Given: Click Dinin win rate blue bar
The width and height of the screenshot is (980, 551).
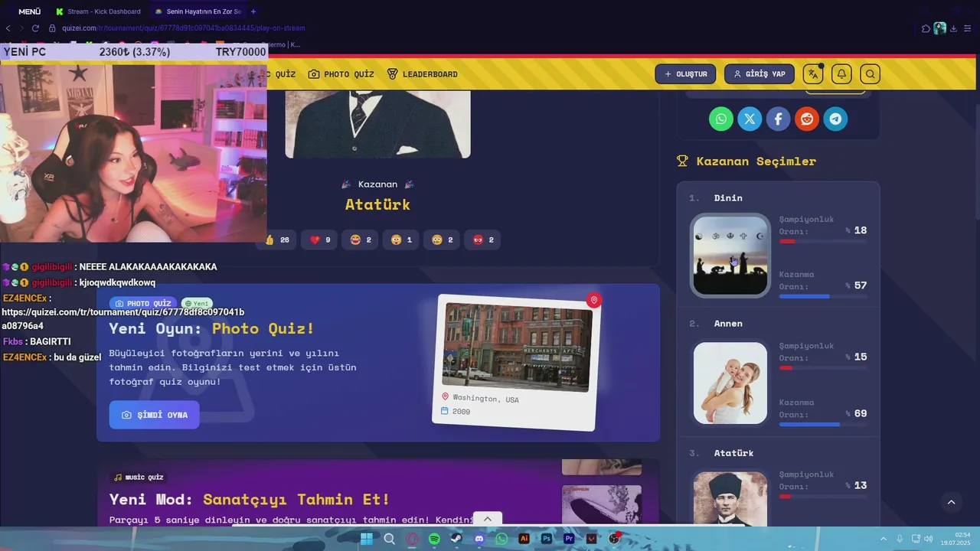Looking at the screenshot, I should click(x=823, y=296).
